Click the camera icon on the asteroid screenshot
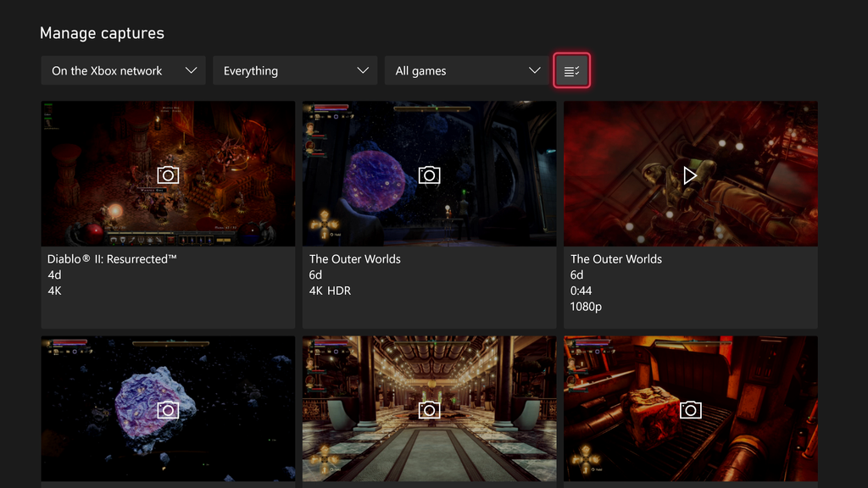Image resolution: width=868 pixels, height=488 pixels. click(x=168, y=409)
